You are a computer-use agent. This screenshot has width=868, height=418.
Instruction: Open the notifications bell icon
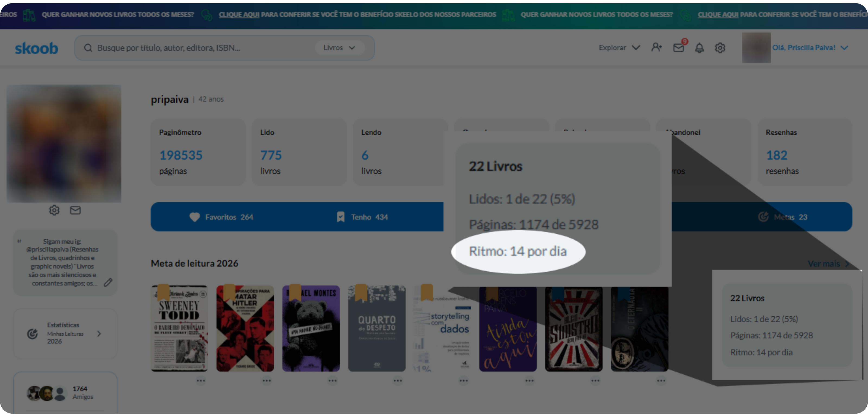click(700, 48)
